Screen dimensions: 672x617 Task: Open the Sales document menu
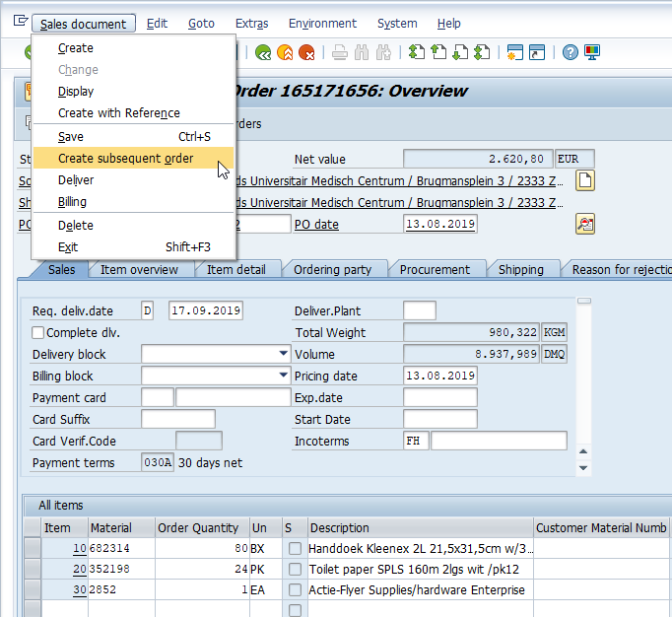[x=84, y=24]
